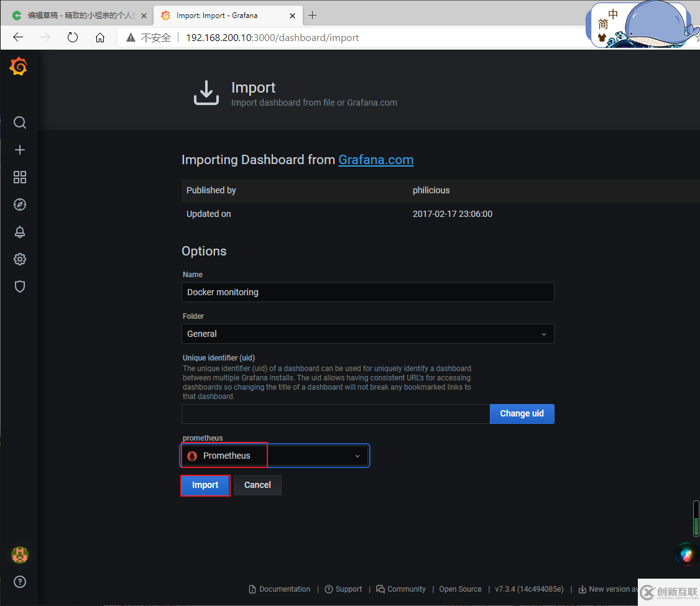This screenshot has width=700, height=606.
Task: Open the Server Admin shield icon
Action: 20,287
